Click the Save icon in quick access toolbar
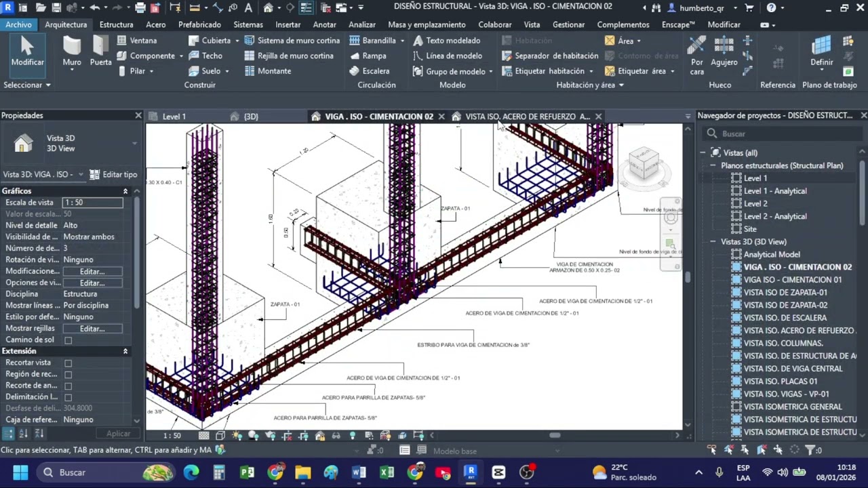 [56, 8]
